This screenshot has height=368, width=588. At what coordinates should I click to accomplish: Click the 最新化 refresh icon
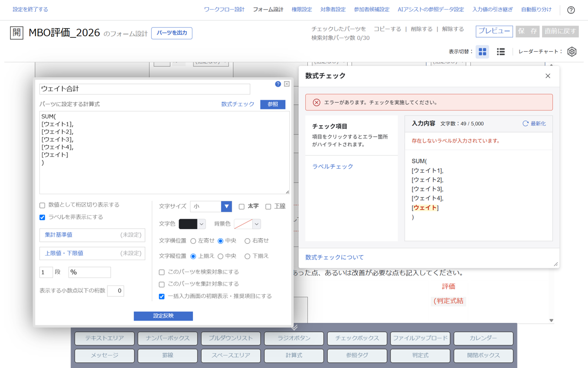click(525, 124)
